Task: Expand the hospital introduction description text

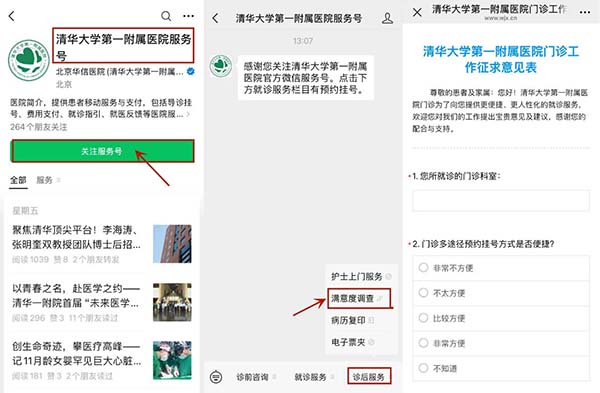Action: coord(101,108)
